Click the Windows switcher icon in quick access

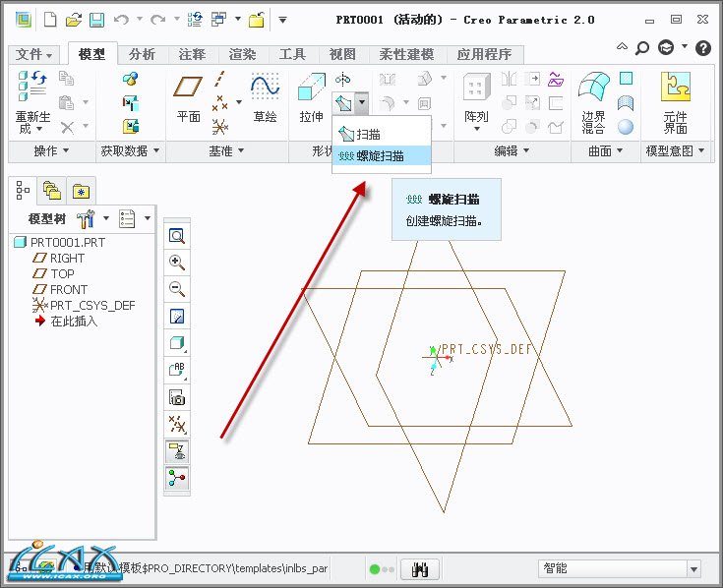point(219,20)
